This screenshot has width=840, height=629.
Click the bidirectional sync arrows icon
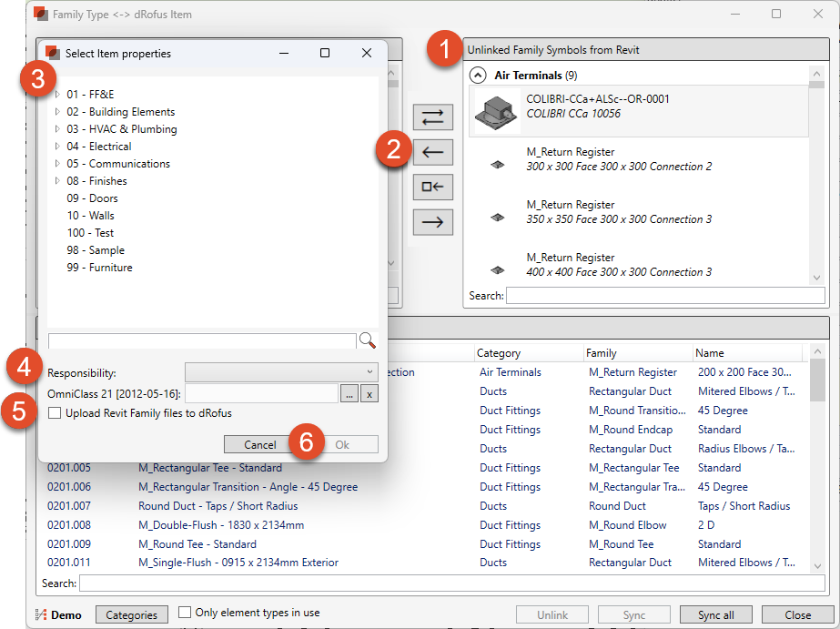pyautogui.click(x=432, y=117)
